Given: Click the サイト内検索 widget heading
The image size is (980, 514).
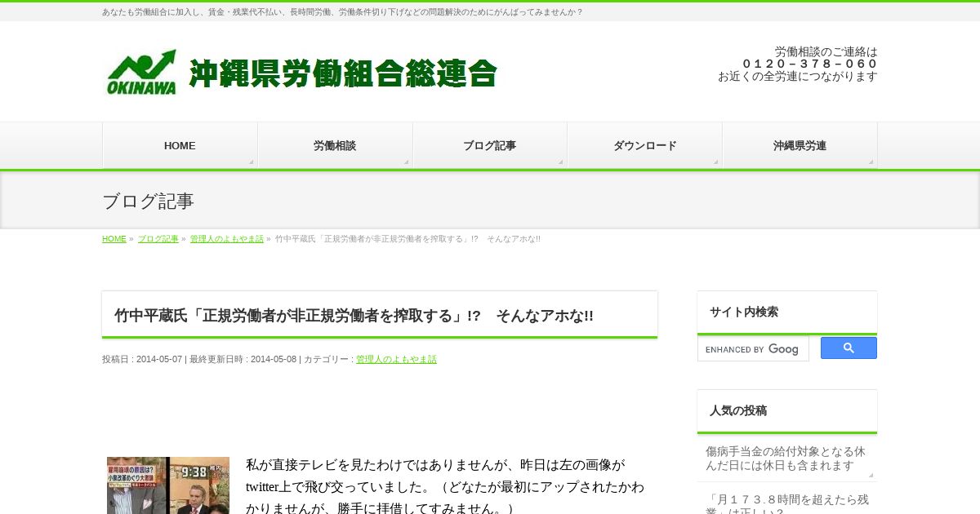Looking at the screenshot, I should (744, 312).
